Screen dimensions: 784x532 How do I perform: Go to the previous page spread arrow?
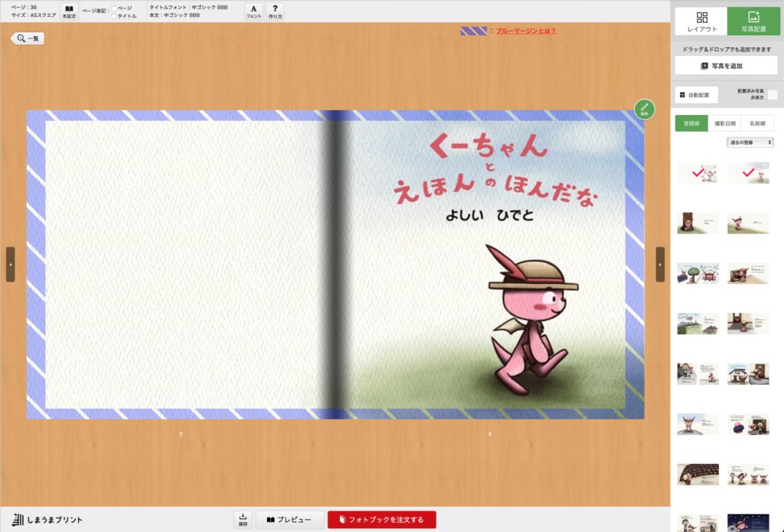[x=10, y=264]
